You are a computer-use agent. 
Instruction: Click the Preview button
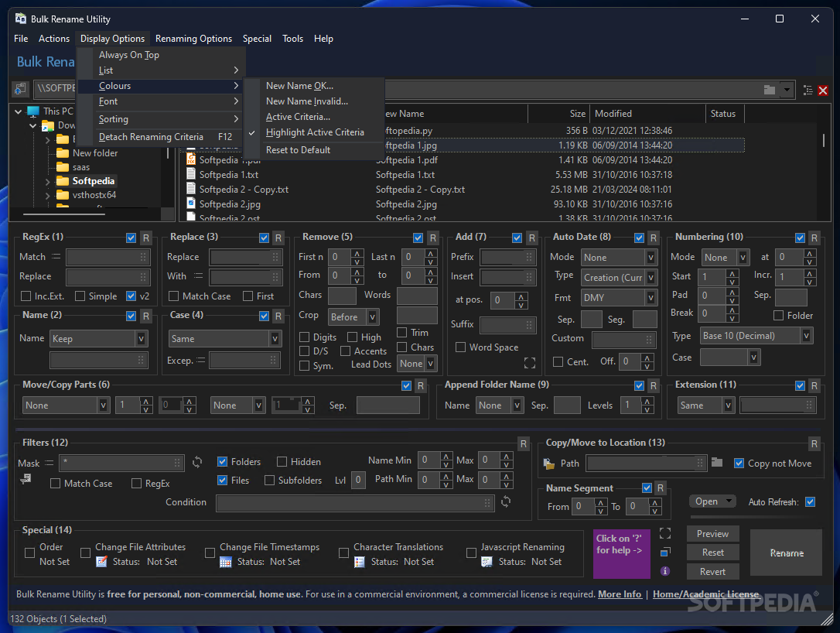(x=712, y=534)
